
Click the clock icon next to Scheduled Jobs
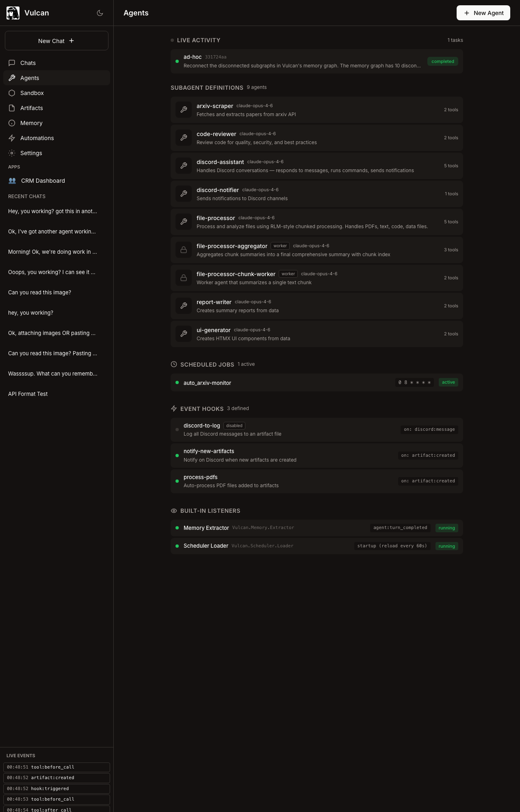[174, 365]
